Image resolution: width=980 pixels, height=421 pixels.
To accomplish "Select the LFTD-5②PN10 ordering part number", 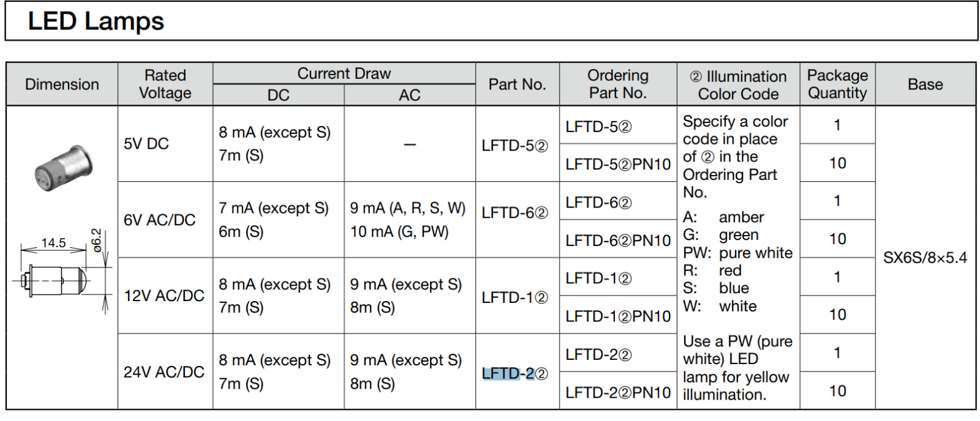I will point(618,164).
